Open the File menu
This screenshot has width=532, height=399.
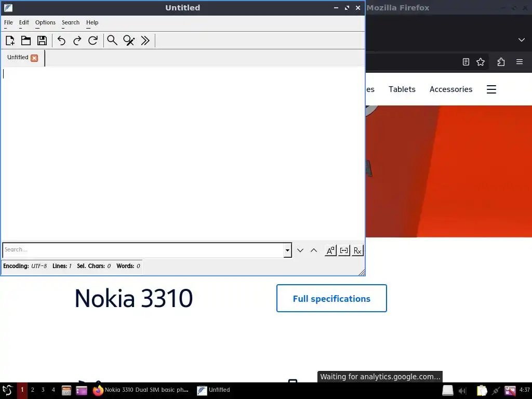pos(8,22)
